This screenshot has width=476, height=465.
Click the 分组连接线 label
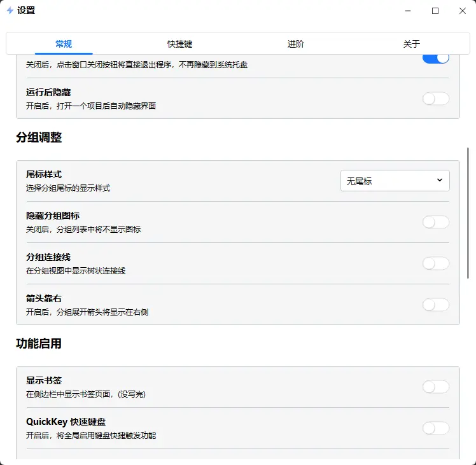pos(48,257)
